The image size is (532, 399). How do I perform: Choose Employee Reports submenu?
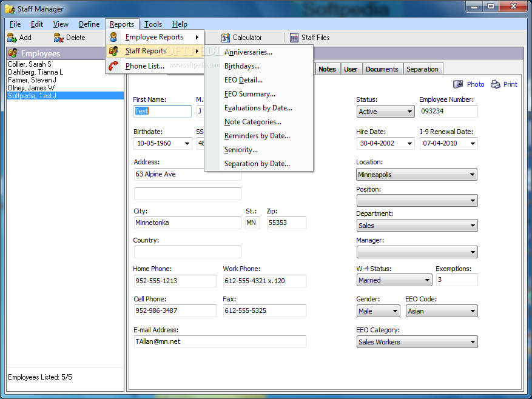click(155, 37)
